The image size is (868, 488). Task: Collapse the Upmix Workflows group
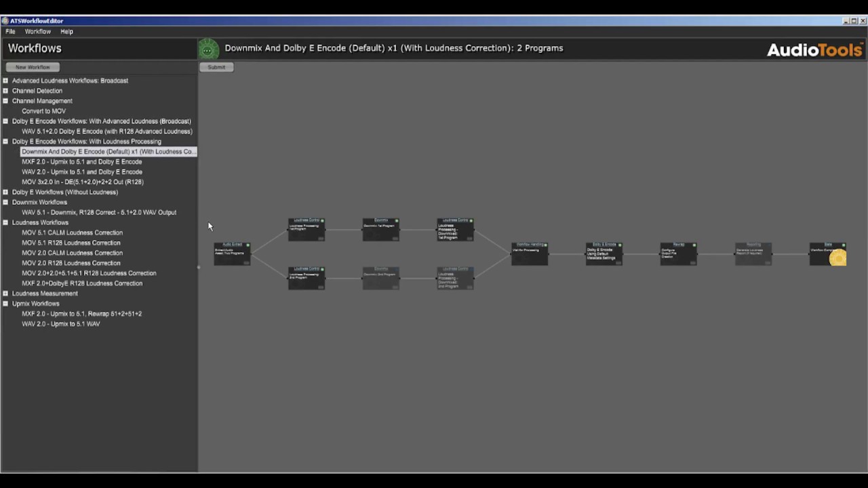[5, 304]
